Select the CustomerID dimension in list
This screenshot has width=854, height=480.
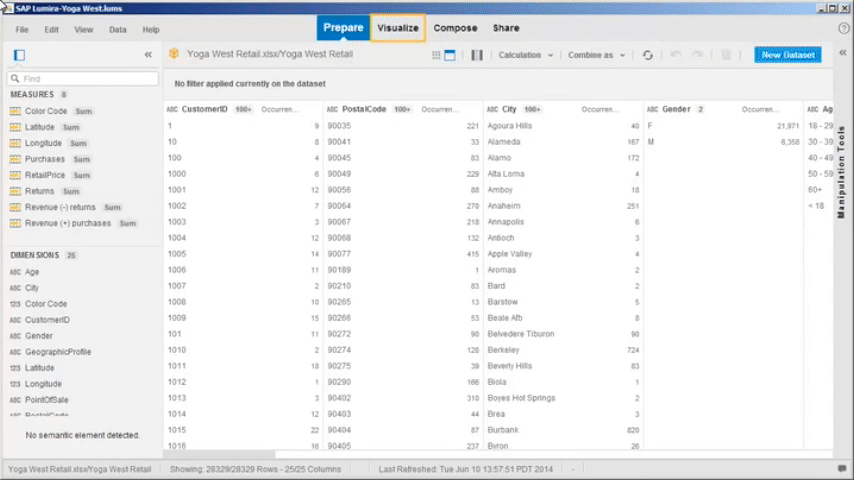coord(47,320)
